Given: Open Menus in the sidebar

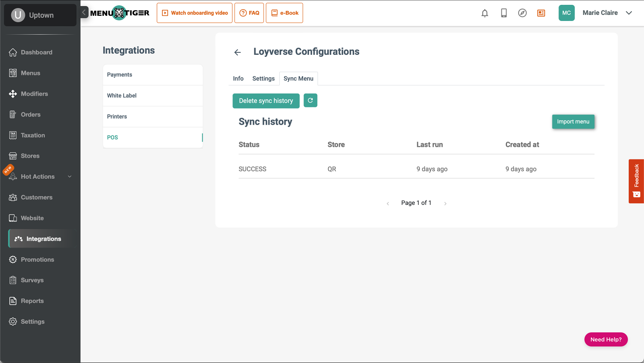Looking at the screenshot, I should tap(31, 73).
